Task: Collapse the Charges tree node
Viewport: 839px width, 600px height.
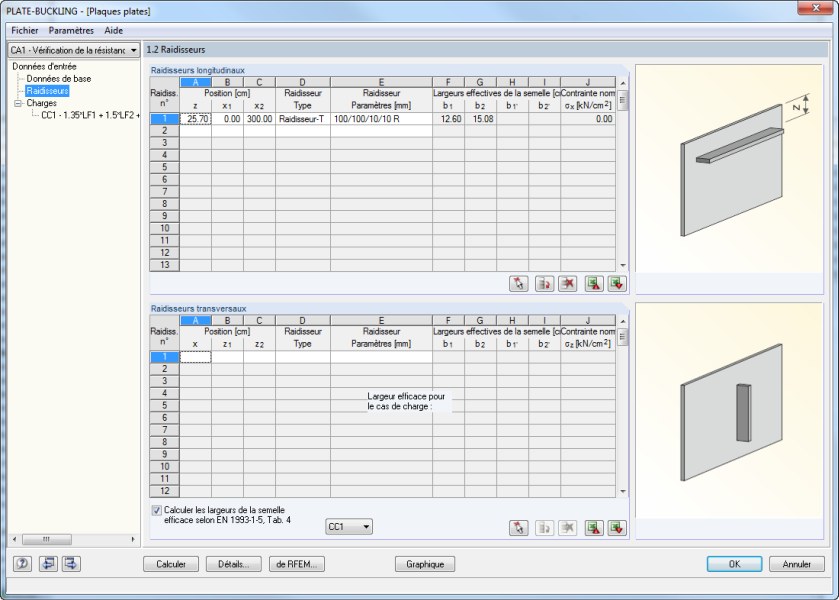Action: point(18,103)
